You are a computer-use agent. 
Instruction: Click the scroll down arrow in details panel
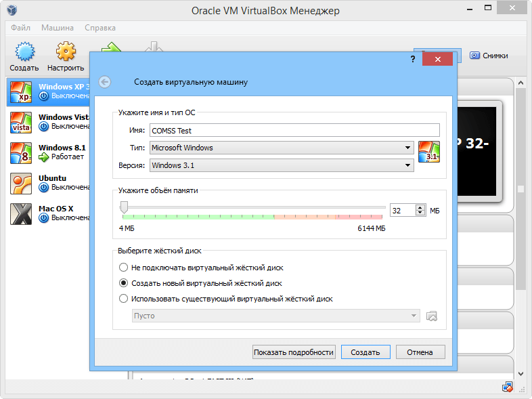click(x=520, y=374)
